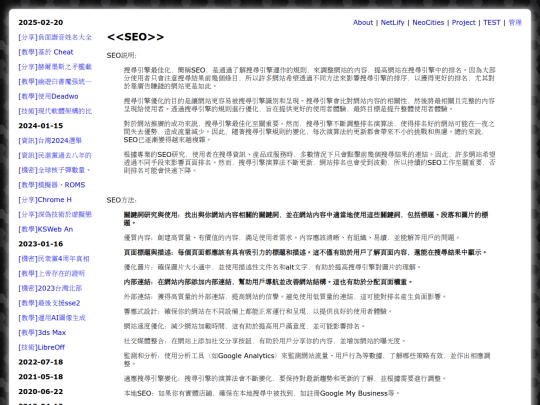Open the About page link

pyautogui.click(x=363, y=22)
